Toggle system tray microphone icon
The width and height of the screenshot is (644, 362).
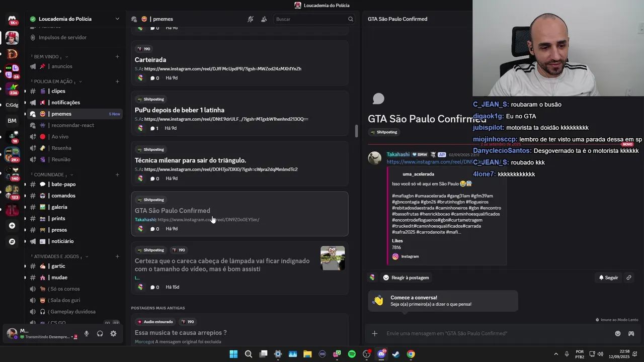click(567, 354)
